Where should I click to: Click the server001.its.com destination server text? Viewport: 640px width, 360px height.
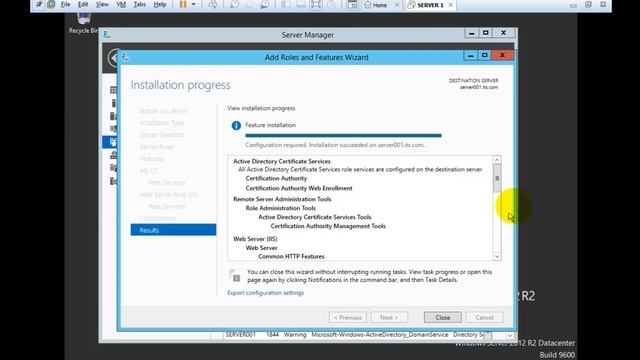coord(479,87)
